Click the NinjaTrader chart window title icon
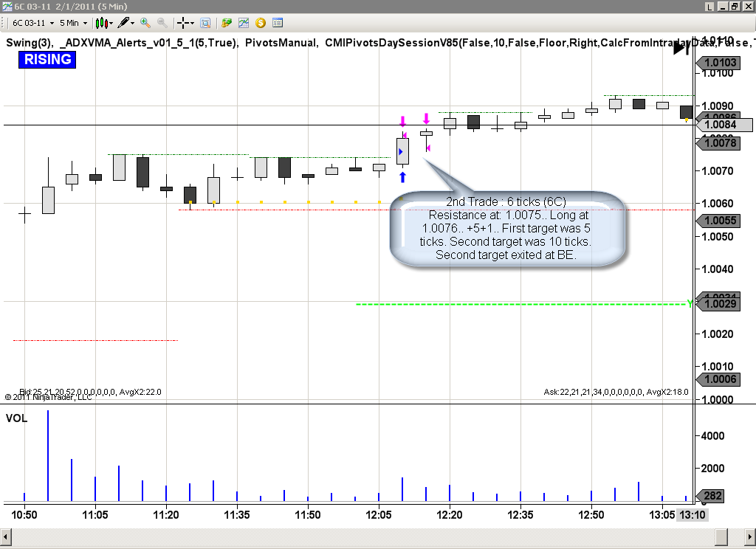Image resolution: width=756 pixels, height=549 pixels. 7,6
